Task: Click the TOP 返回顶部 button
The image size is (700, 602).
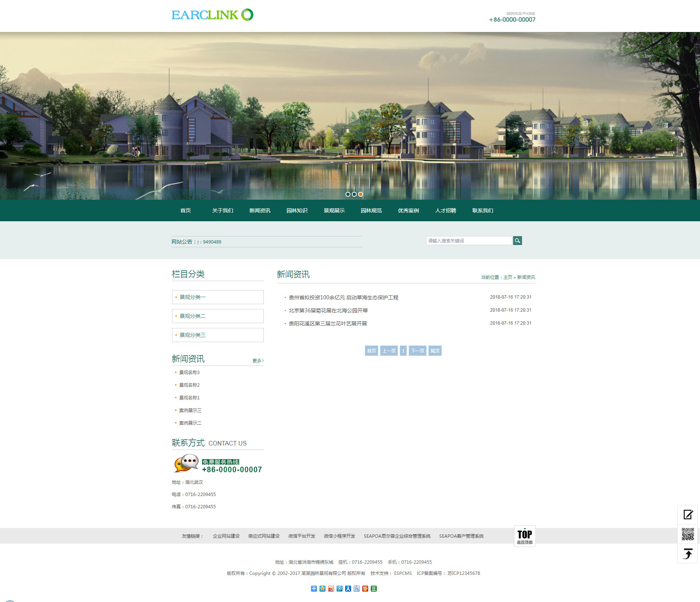Action: tap(525, 536)
